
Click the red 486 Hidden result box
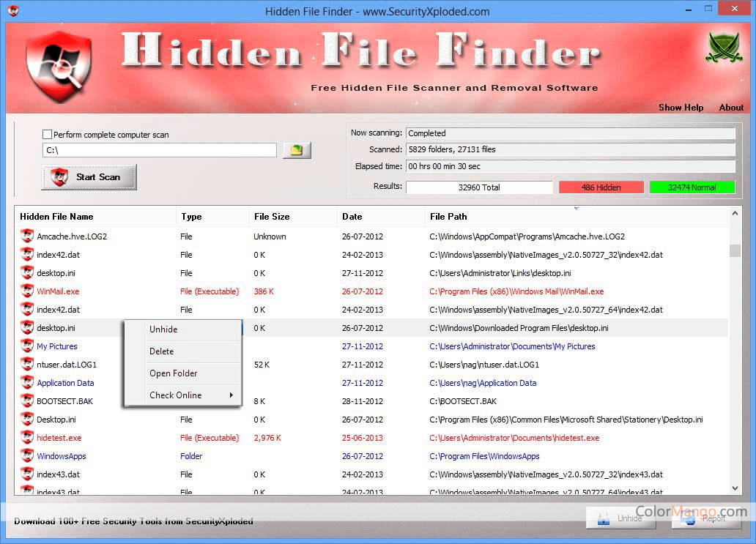(601, 187)
